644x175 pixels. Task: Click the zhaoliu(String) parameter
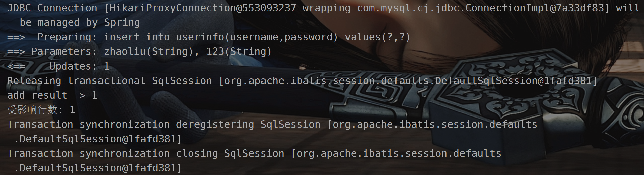[x=149, y=52]
